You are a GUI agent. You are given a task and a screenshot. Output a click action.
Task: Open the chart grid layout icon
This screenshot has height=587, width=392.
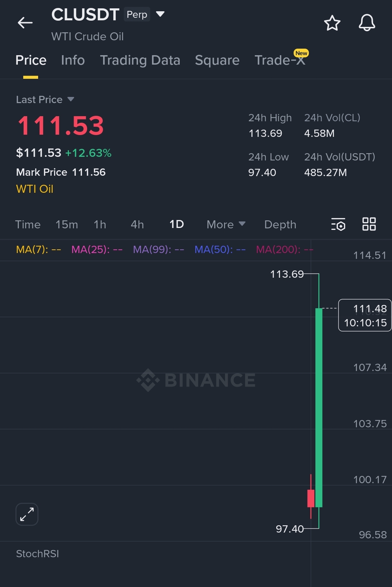(x=369, y=224)
